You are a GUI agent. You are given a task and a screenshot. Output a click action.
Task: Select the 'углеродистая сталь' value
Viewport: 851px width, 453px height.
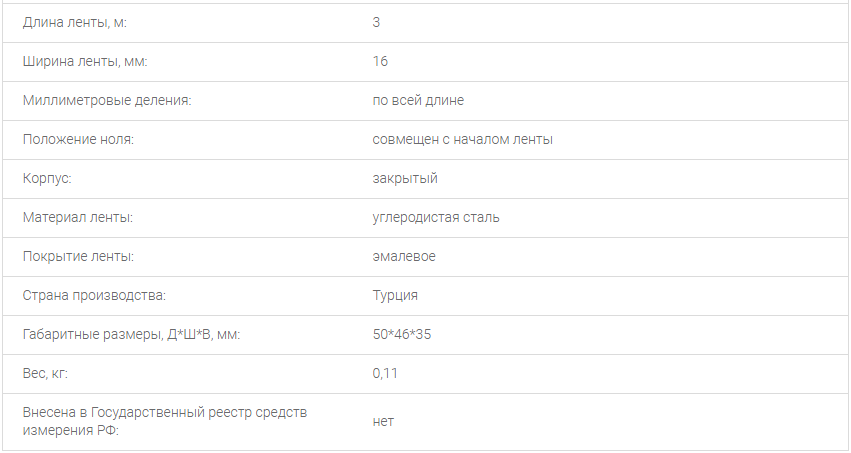436,218
